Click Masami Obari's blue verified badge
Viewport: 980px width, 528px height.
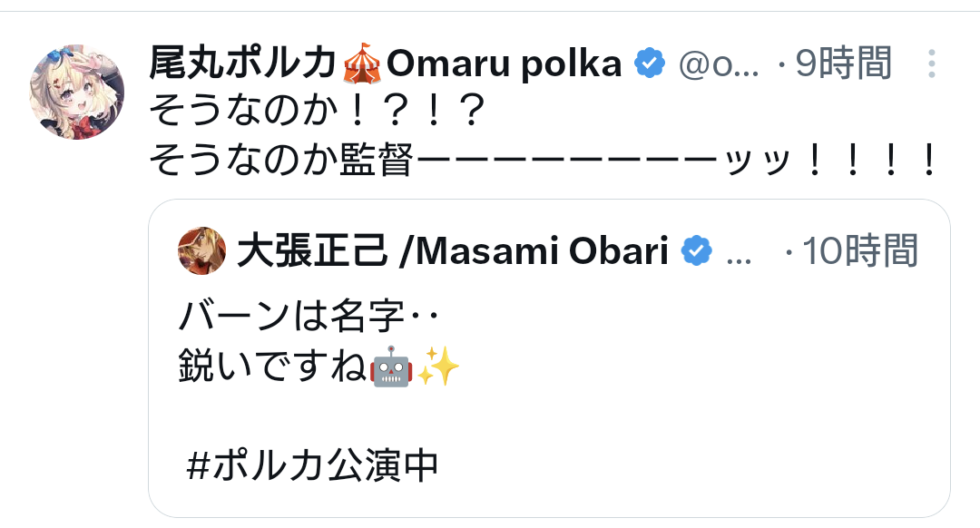pos(696,251)
